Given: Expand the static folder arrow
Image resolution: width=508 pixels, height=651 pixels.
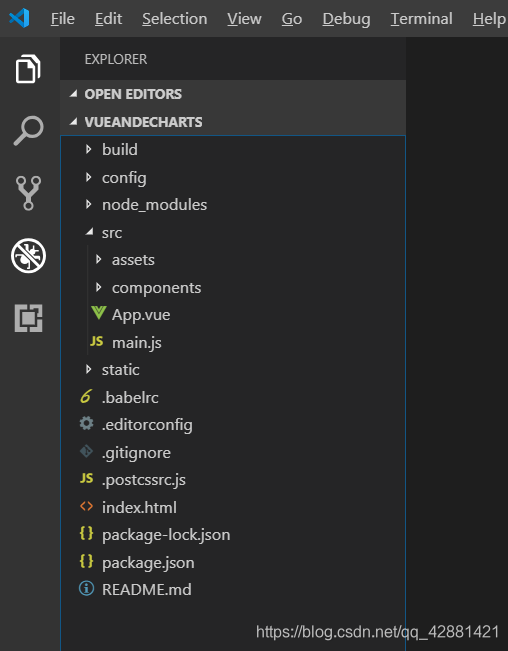Looking at the screenshot, I should 88,369.
